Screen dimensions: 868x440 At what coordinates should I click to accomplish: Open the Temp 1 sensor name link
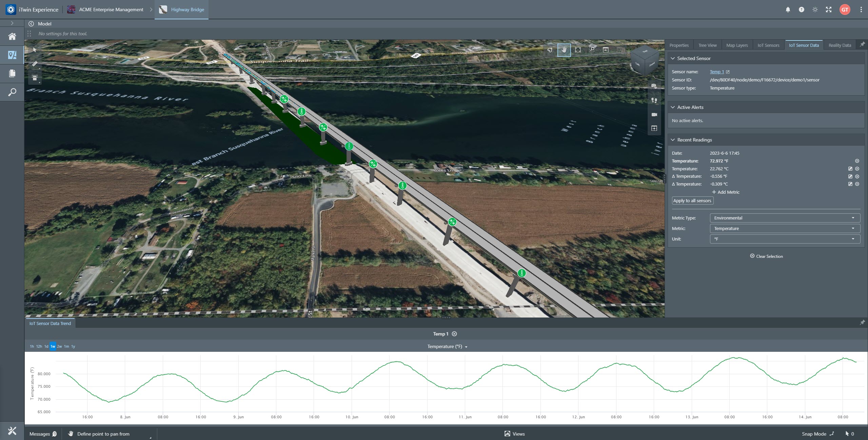[716, 72]
